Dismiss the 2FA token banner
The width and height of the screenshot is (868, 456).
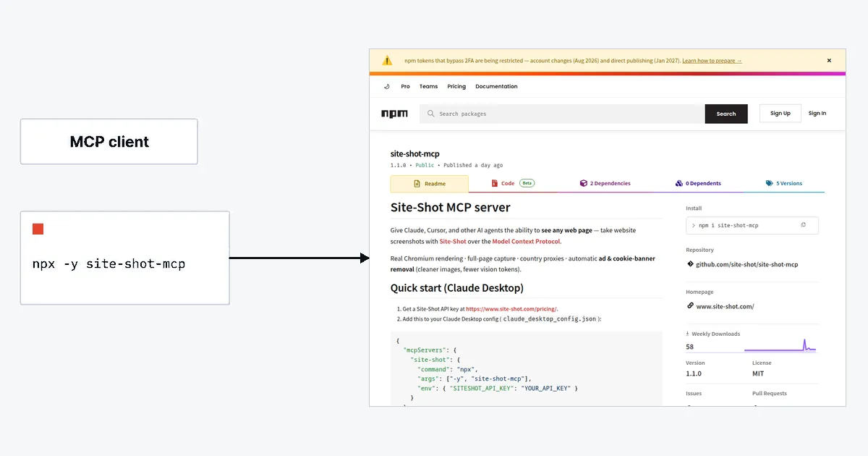[x=829, y=61]
